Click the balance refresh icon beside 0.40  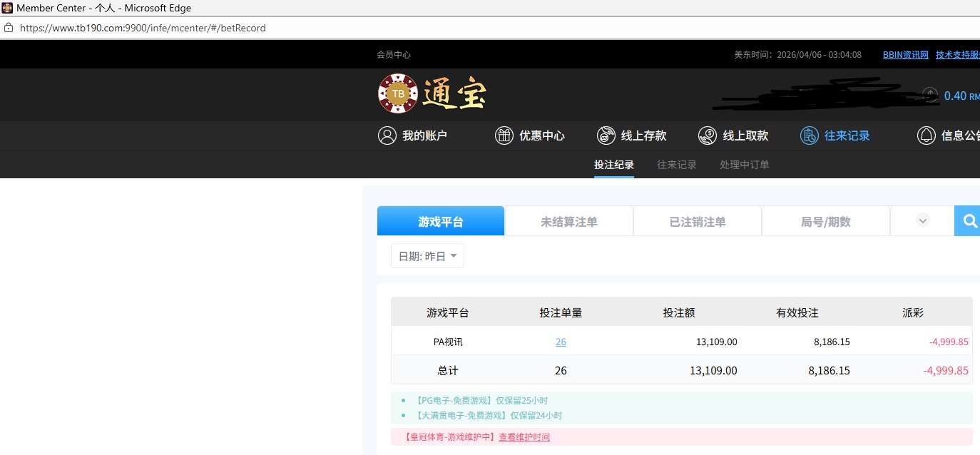pyautogui.click(x=930, y=95)
